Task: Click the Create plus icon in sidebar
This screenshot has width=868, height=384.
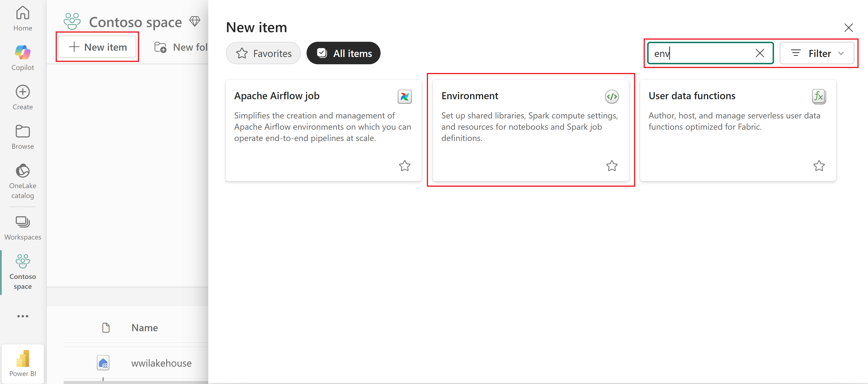Action: [23, 97]
